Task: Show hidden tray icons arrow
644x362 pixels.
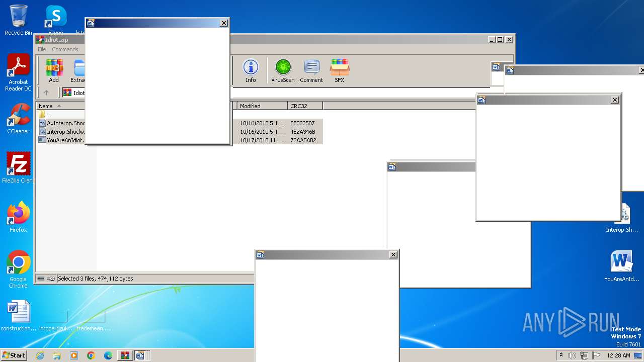Action: coord(561,355)
